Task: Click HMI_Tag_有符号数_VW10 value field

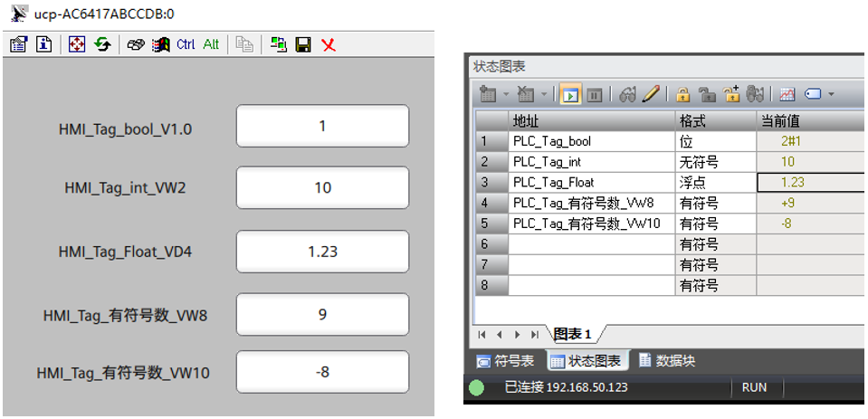Action: pyautogui.click(x=323, y=371)
